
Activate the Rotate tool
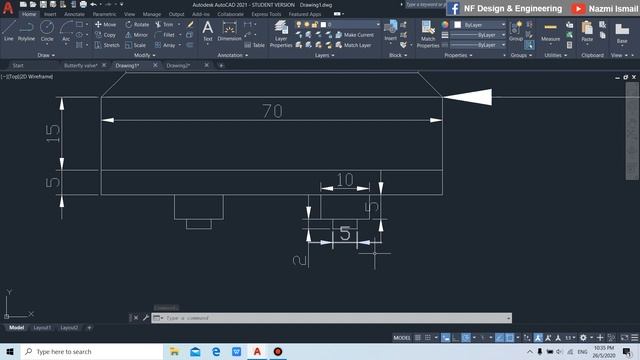coord(137,24)
